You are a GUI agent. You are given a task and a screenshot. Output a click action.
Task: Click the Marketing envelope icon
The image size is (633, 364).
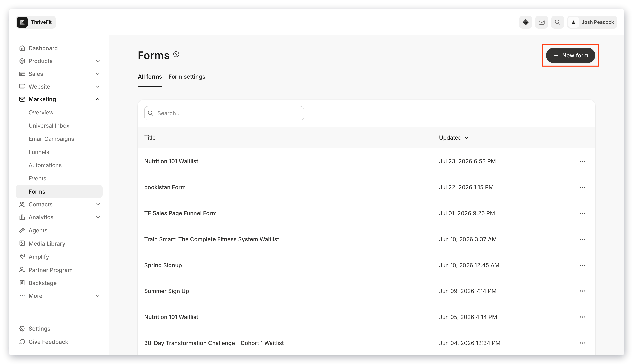(22, 99)
